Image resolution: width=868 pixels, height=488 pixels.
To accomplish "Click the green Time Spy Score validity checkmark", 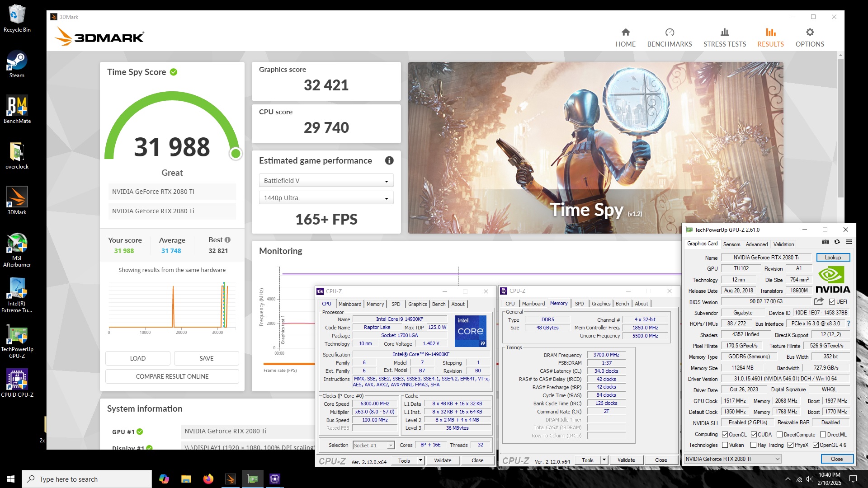I will pos(174,72).
